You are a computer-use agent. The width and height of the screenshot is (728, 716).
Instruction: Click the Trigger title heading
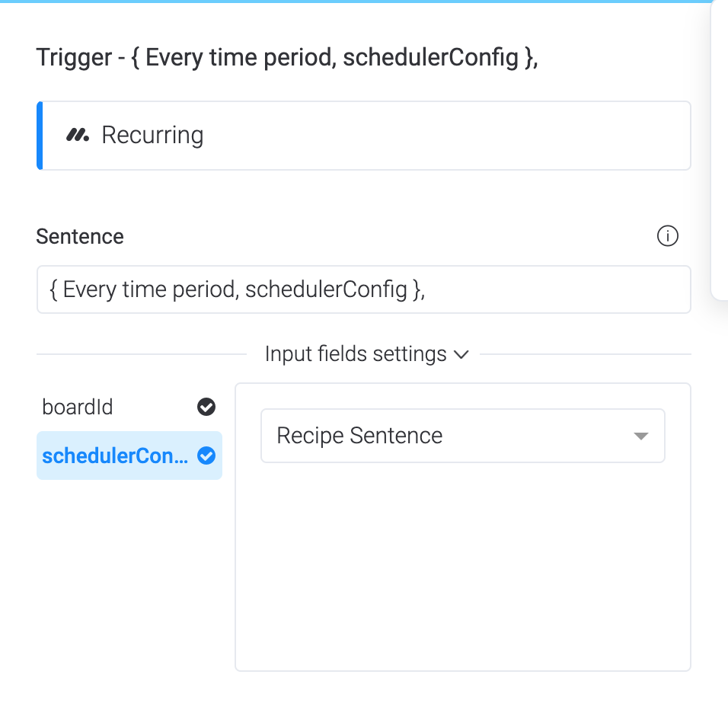(287, 58)
